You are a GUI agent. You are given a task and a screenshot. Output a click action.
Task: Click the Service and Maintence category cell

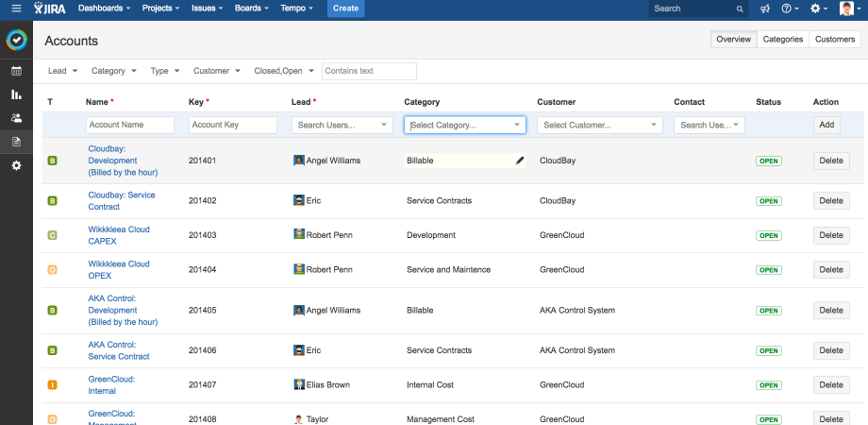(448, 269)
